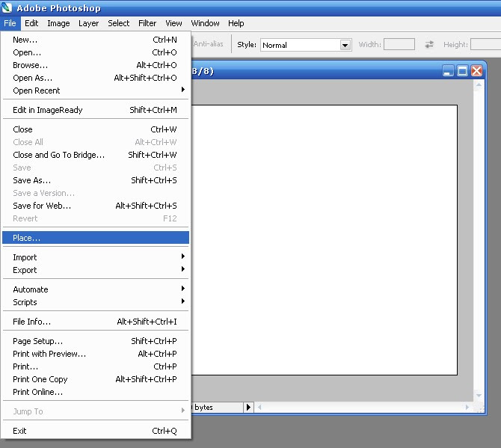Open the Help menu

(x=236, y=23)
